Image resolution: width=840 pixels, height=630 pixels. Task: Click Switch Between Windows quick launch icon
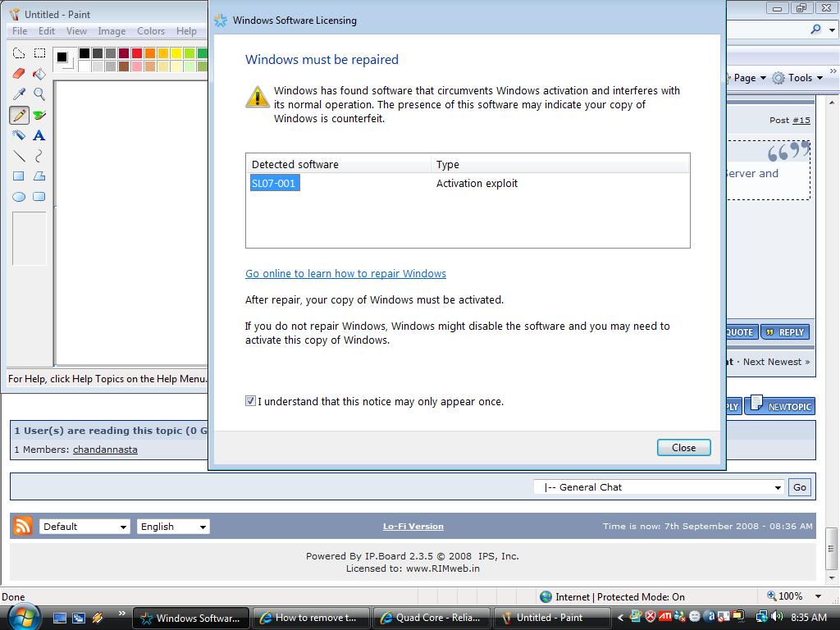[78, 618]
